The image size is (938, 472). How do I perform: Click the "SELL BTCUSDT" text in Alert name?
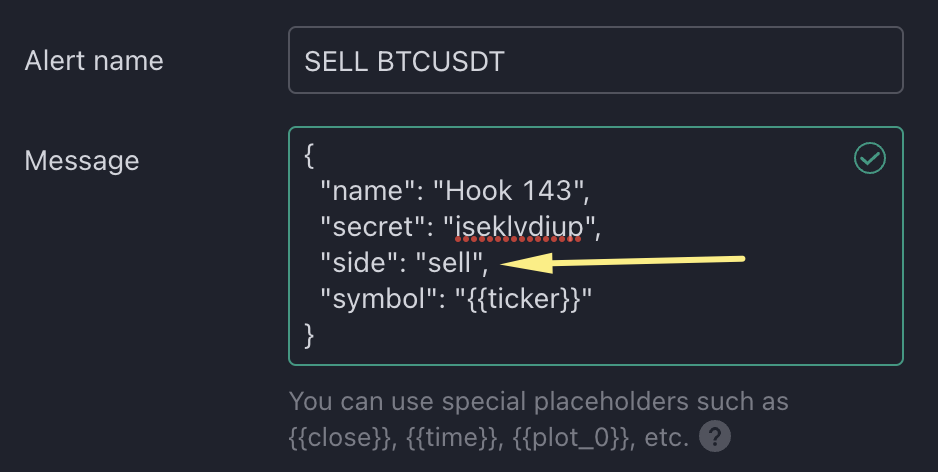coord(404,61)
